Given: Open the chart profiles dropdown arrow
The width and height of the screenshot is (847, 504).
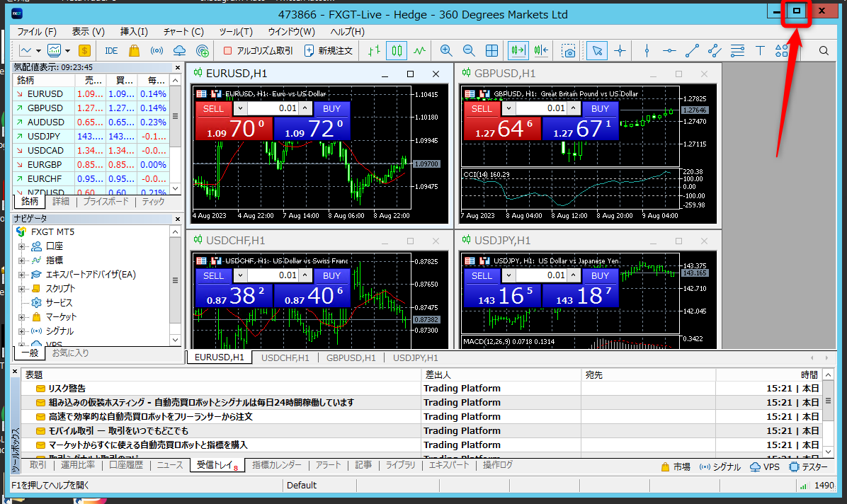Looking at the screenshot, I should point(67,51).
